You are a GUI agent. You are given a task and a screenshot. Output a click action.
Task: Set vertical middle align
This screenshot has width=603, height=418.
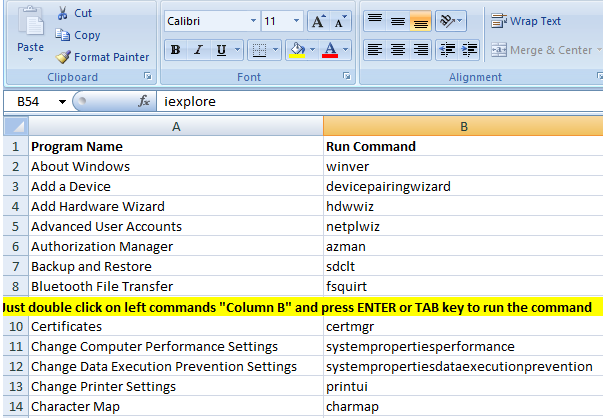pyautogui.click(x=398, y=21)
